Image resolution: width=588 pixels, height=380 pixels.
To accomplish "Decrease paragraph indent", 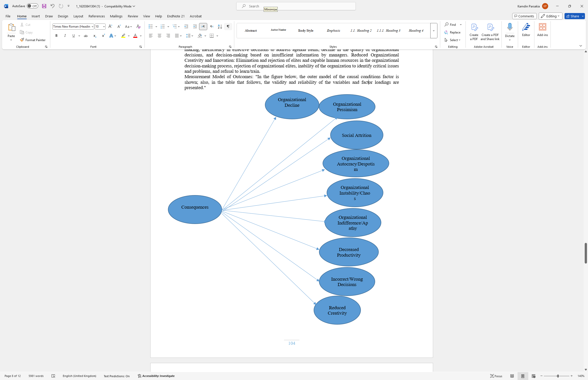I will (186, 27).
